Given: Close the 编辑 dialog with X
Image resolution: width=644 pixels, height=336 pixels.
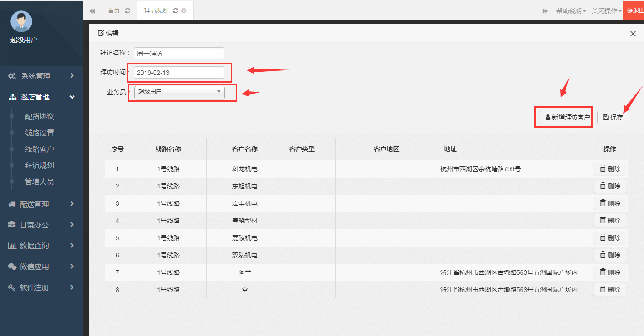Looking at the screenshot, I should pos(633,34).
